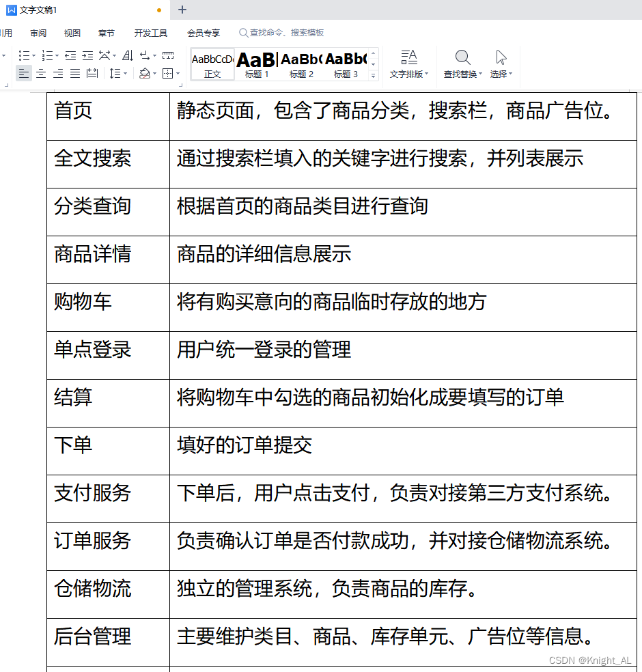Click the 单点登录 table cell
This screenshot has height=672, width=642.
108,355
